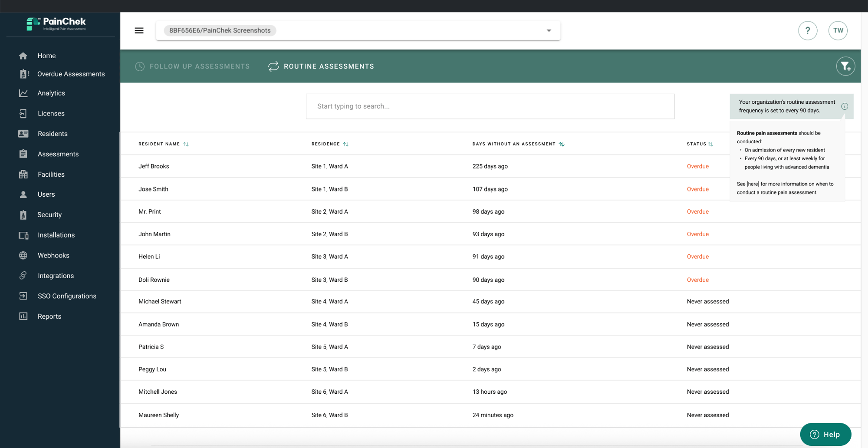Select the Patricia S resident name
This screenshot has height=448, width=868.
click(151, 347)
